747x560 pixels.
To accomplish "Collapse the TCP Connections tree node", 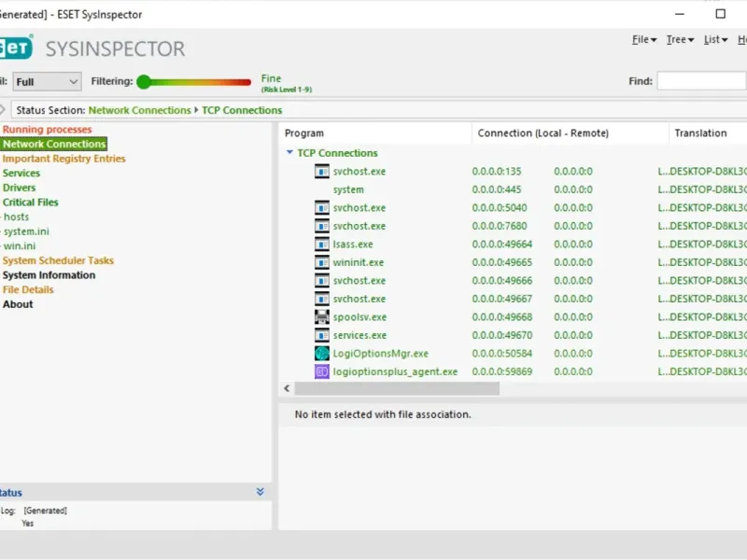I will [x=289, y=152].
